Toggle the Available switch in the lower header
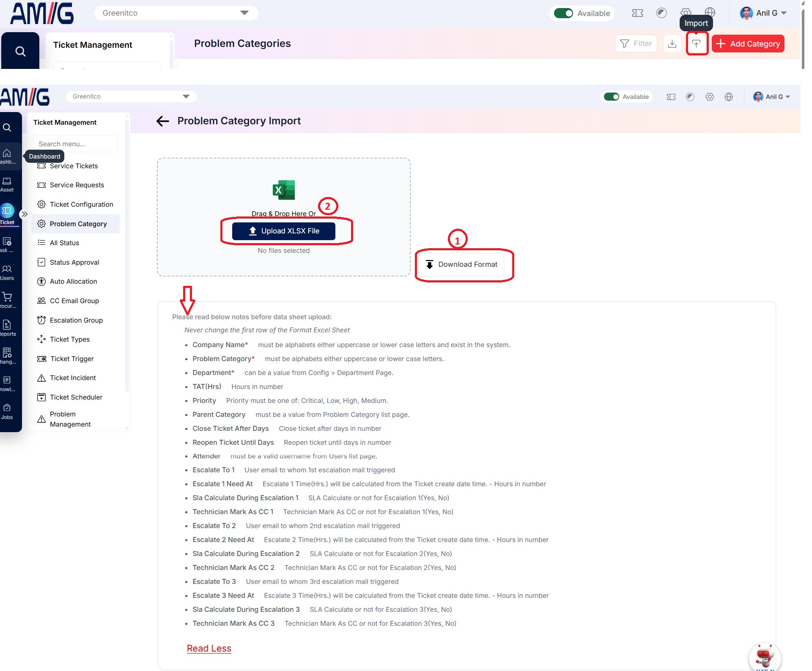This screenshot has height=671, width=812. click(612, 97)
